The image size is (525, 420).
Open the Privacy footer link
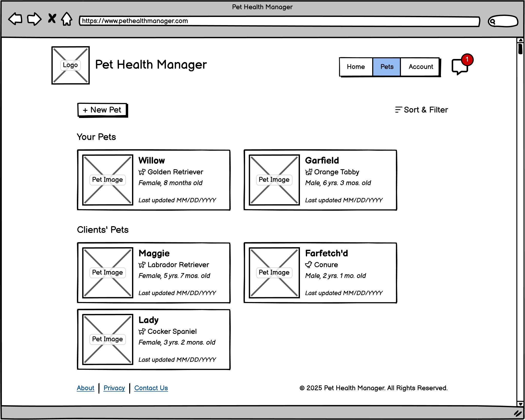point(114,388)
